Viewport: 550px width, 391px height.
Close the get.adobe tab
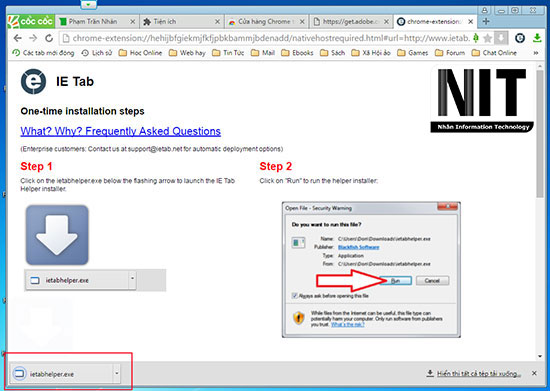(386, 22)
